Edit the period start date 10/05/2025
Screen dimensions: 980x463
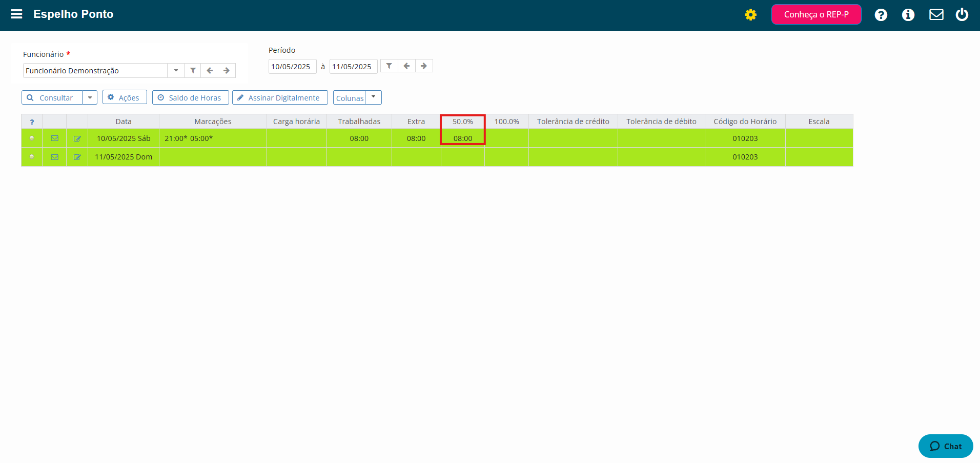[292, 66]
